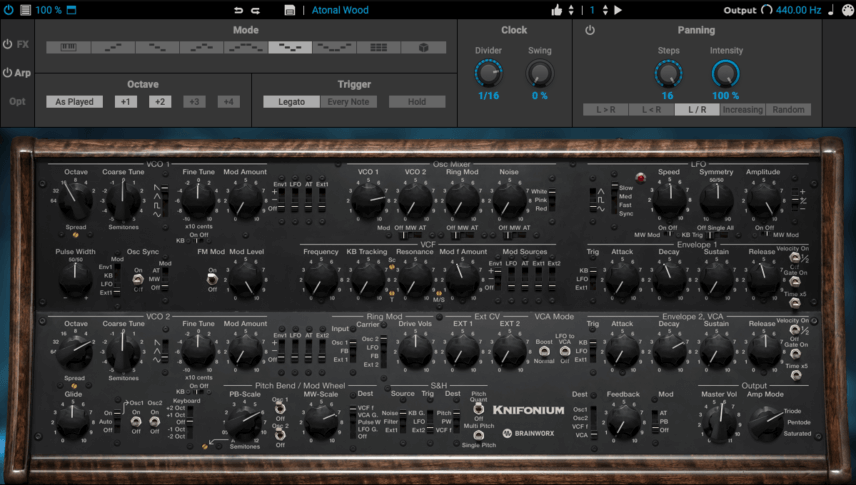
Task: Select the grid chord Mode icon
Action: pyautogui.click(x=378, y=48)
